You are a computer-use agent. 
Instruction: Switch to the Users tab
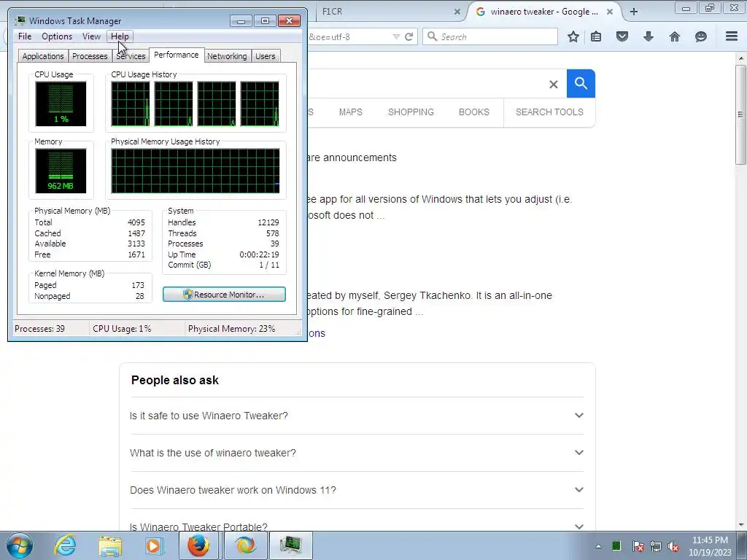(266, 56)
